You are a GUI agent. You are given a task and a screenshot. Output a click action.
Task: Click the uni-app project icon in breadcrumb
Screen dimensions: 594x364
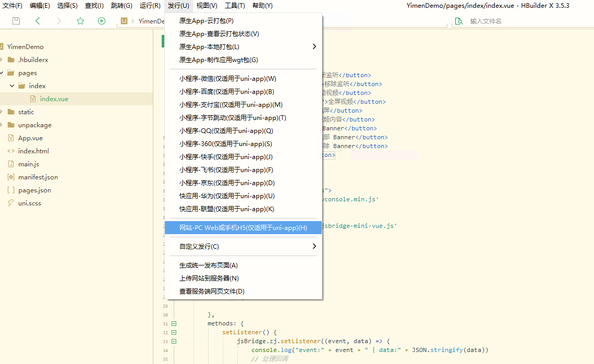click(124, 21)
